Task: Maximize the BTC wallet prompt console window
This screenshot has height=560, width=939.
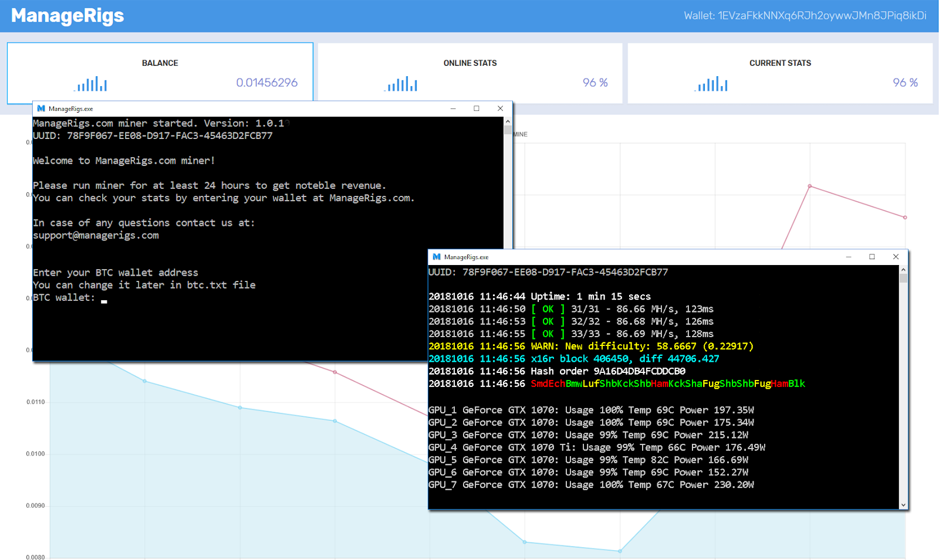Action: (x=477, y=108)
